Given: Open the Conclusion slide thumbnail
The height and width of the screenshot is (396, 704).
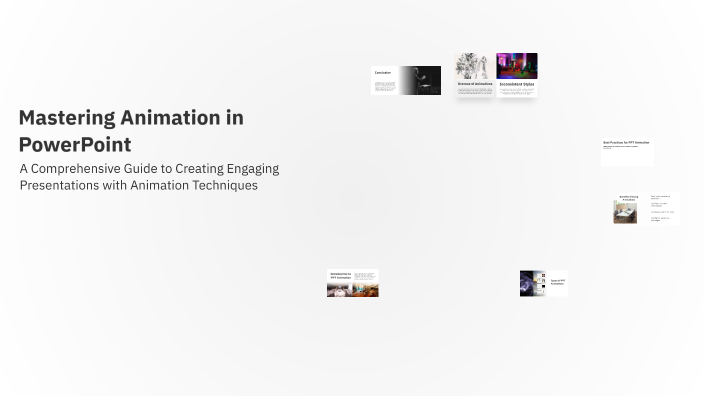Looking at the screenshot, I should click(x=406, y=80).
